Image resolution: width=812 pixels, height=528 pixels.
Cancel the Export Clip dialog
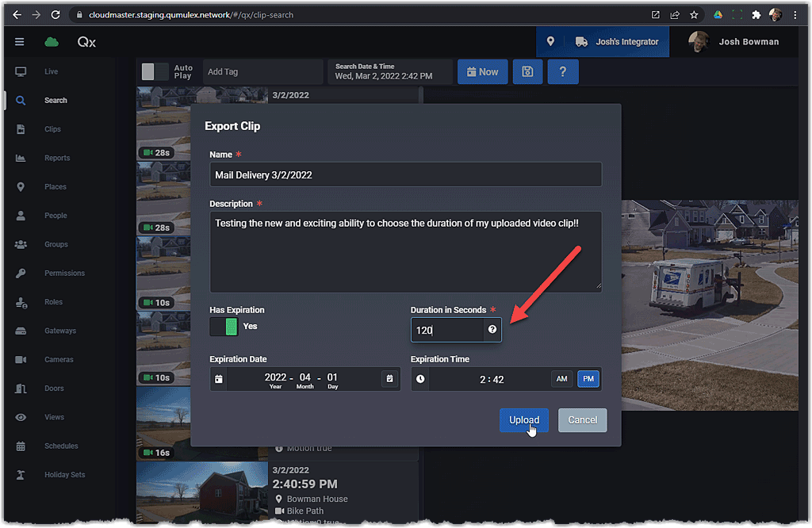[582, 420]
